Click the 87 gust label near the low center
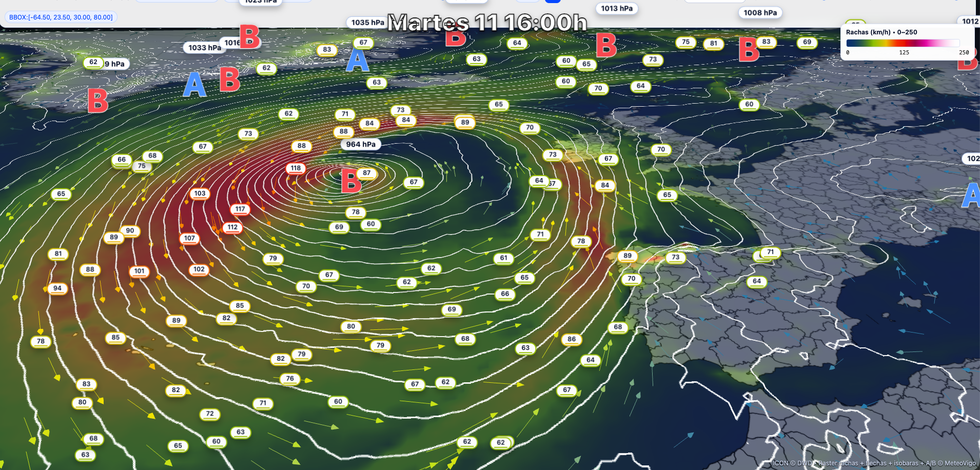 tap(366, 173)
